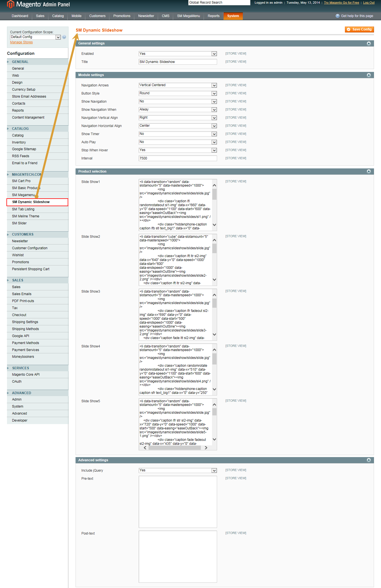Click the Interval input field

[178, 158]
